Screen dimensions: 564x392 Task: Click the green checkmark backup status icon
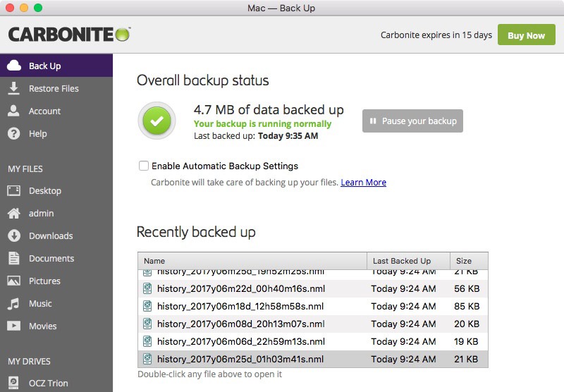point(157,121)
